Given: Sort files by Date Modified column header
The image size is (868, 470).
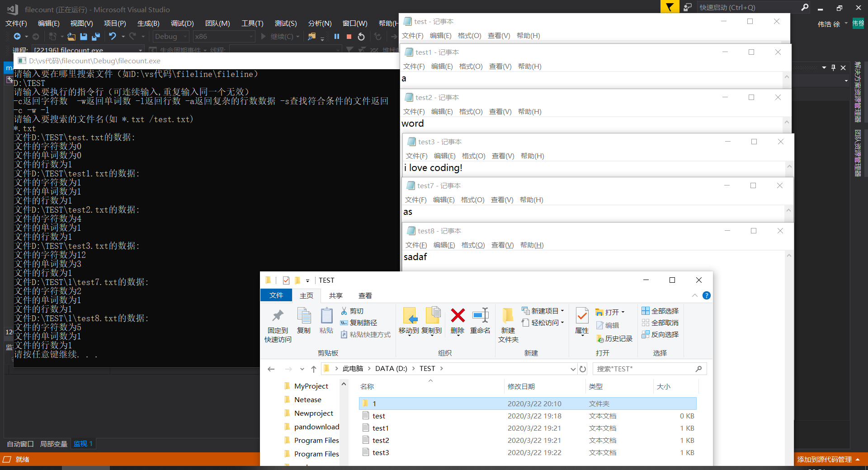Looking at the screenshot, I should pos(521,386).
